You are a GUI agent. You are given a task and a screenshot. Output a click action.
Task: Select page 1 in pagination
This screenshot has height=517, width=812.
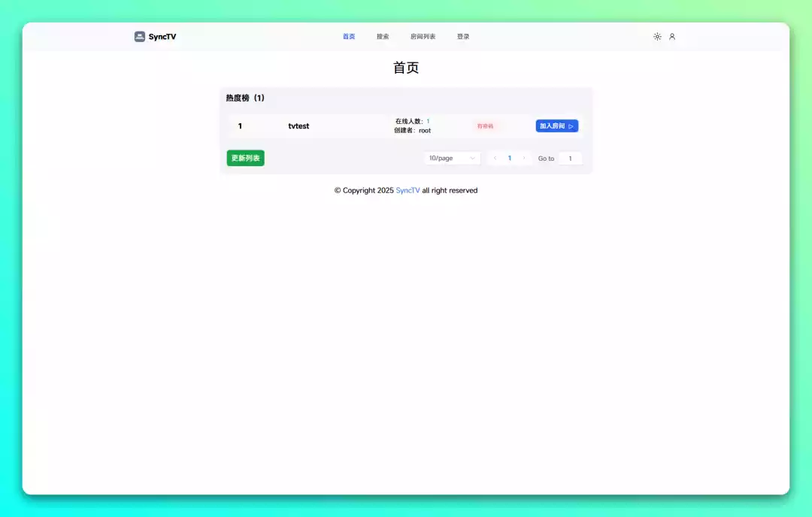point(510,158)
